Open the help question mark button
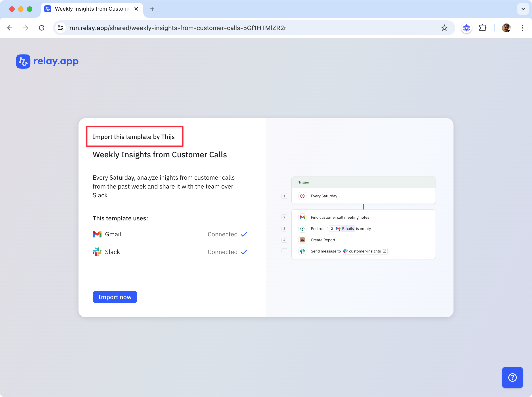532x397 pixels. [512, 377]
